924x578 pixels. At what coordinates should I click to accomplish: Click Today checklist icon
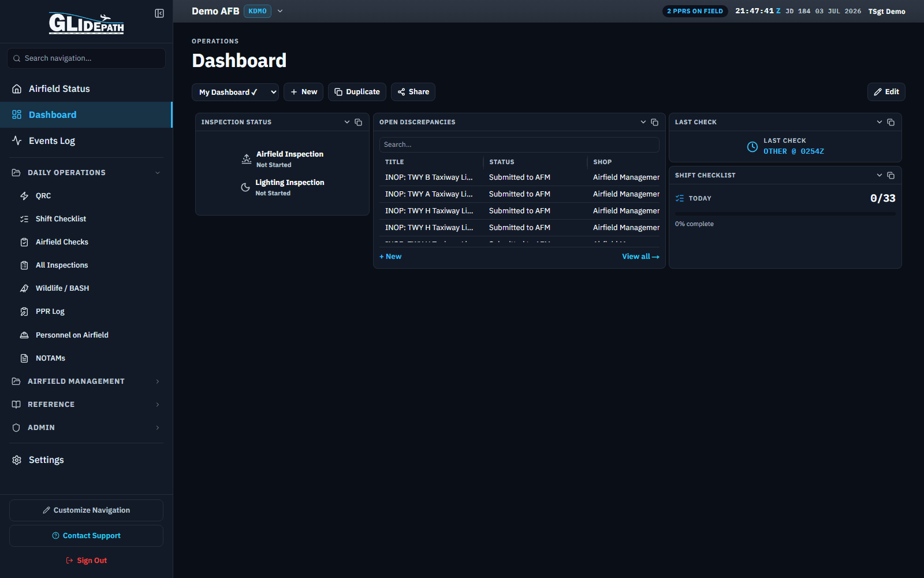pyautogui.click(x=680, y=198)
